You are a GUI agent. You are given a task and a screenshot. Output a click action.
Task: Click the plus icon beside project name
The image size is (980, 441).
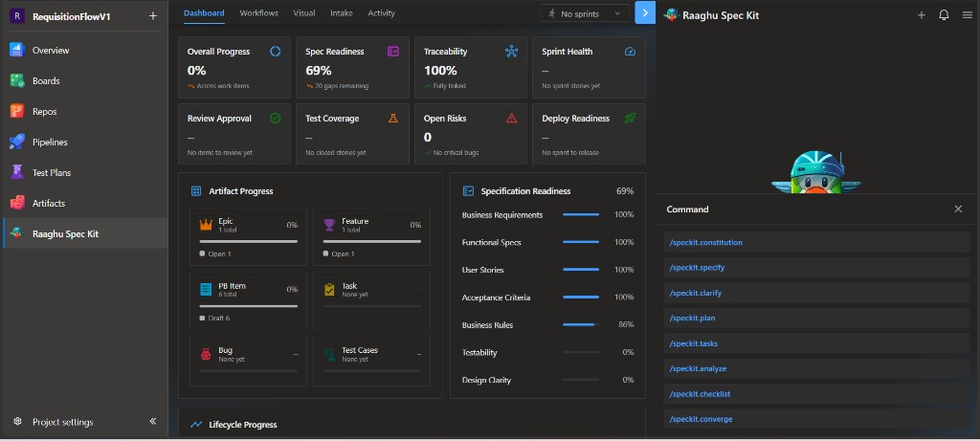pyautogui.click(x=152, y=16)
